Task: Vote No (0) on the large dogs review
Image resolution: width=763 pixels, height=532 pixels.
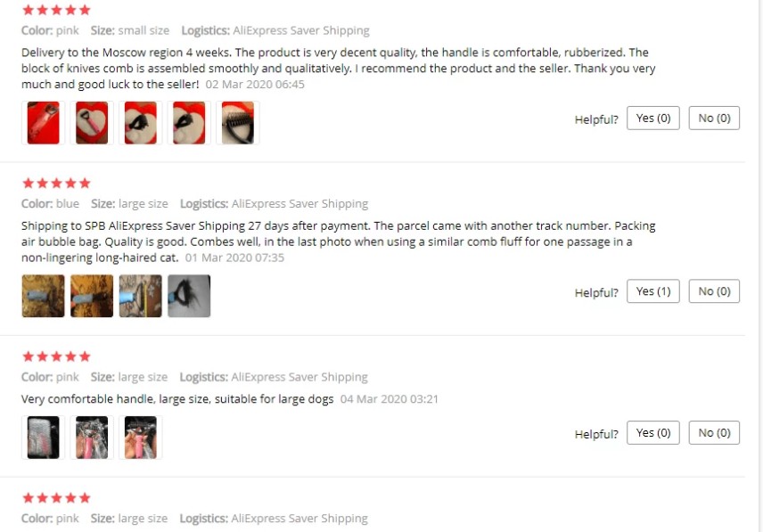Action: [714, 433]
